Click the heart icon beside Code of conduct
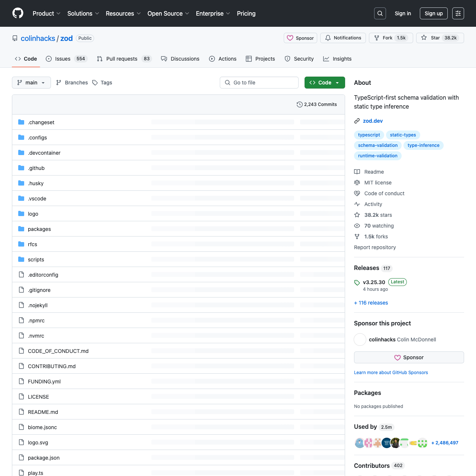 click(x=357, y=193)
